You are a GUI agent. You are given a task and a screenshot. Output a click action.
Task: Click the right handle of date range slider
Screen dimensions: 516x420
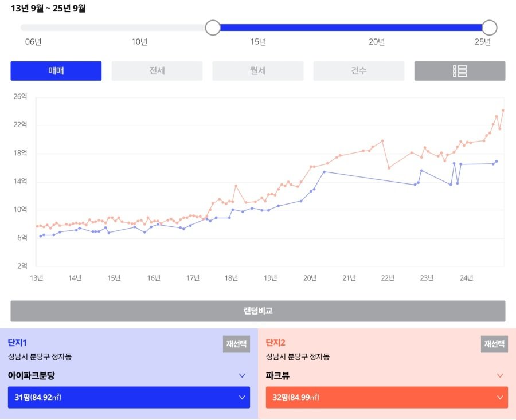pyautogui.click(x=489, y=28)
